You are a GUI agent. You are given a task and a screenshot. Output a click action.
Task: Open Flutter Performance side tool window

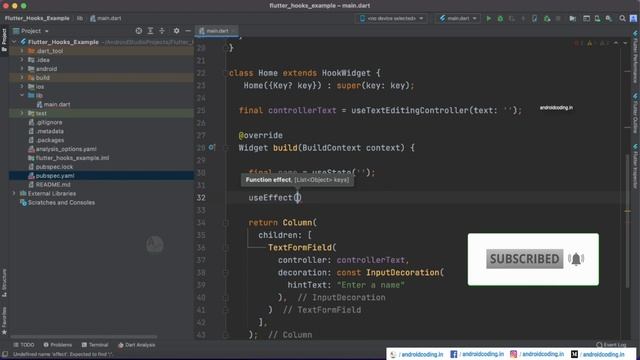pos(635,57)
